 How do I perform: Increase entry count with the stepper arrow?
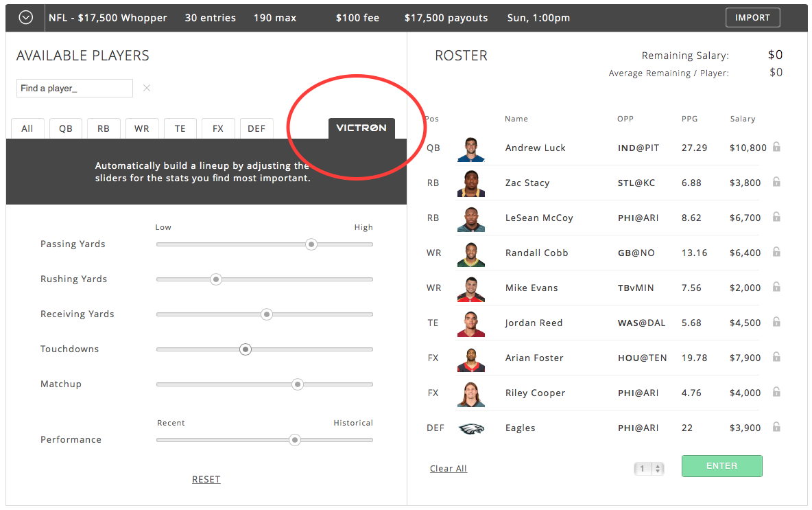pyautogui.click(x=658, y=463)
